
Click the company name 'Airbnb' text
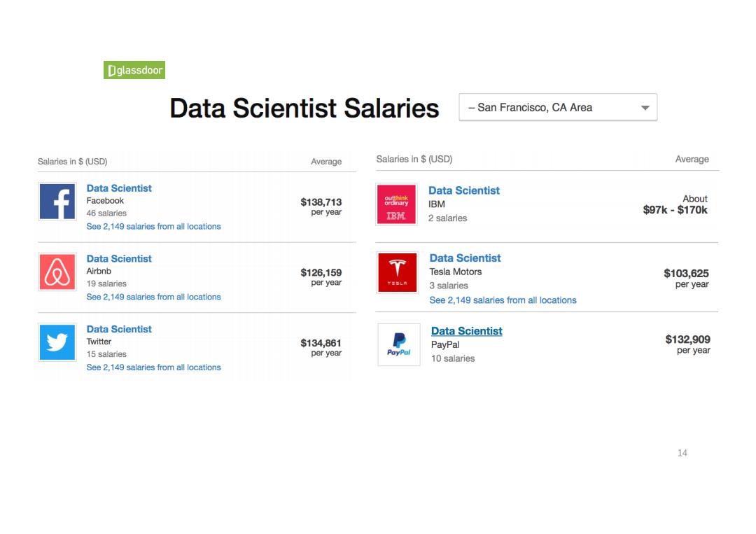point(99,271)
